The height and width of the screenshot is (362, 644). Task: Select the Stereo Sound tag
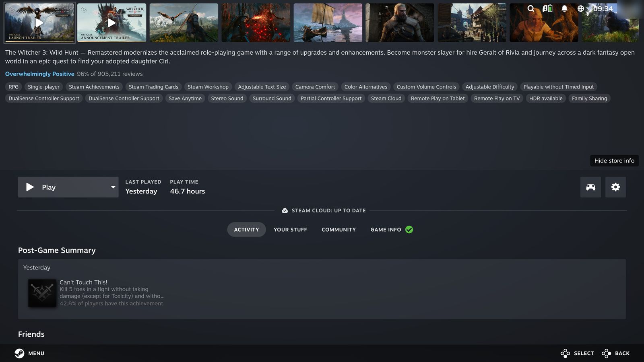tap(227, 99)
